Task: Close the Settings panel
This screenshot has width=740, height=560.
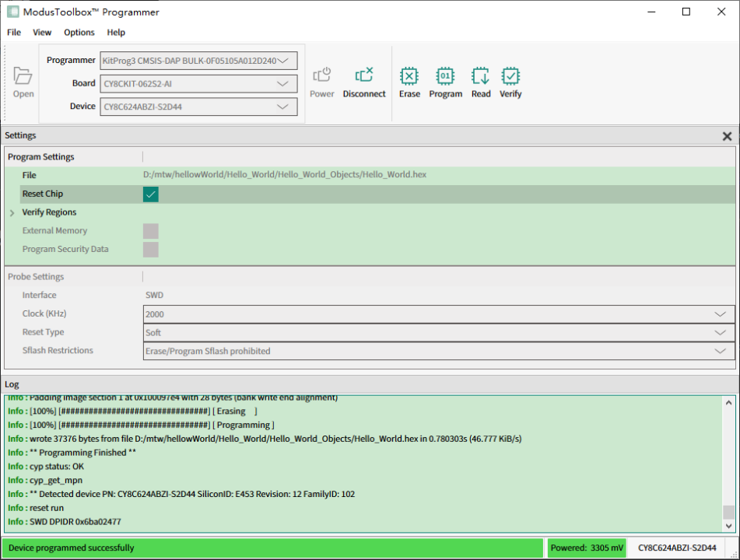Action: 727,136
